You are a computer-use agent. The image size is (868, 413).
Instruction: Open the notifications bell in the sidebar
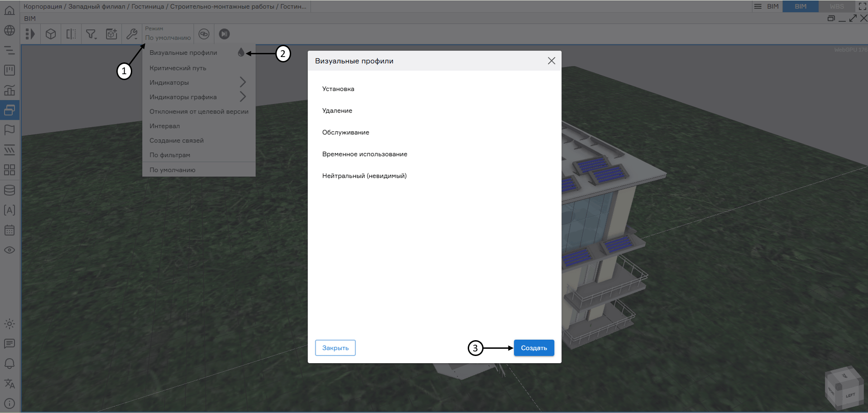(x=9, y=363)
